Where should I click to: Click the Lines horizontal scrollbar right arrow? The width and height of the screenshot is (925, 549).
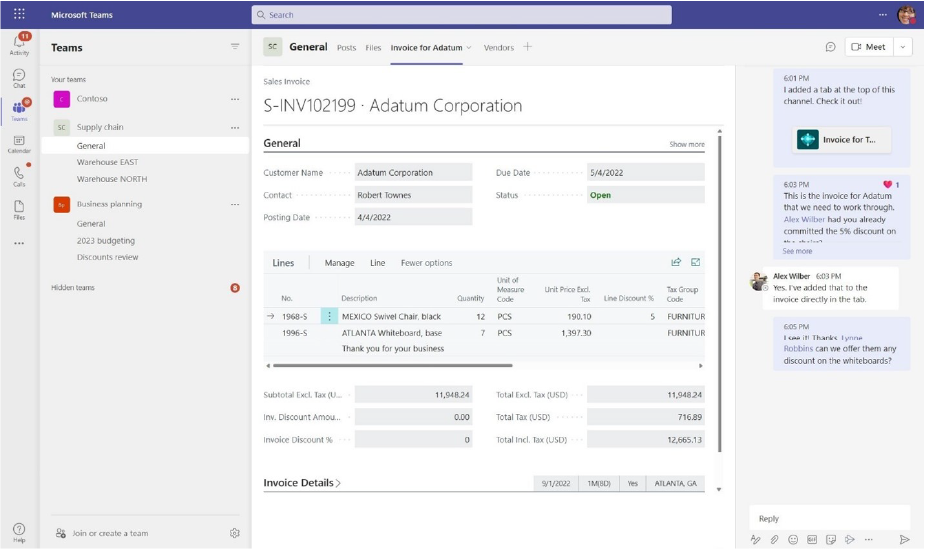(x=700, y=366)
